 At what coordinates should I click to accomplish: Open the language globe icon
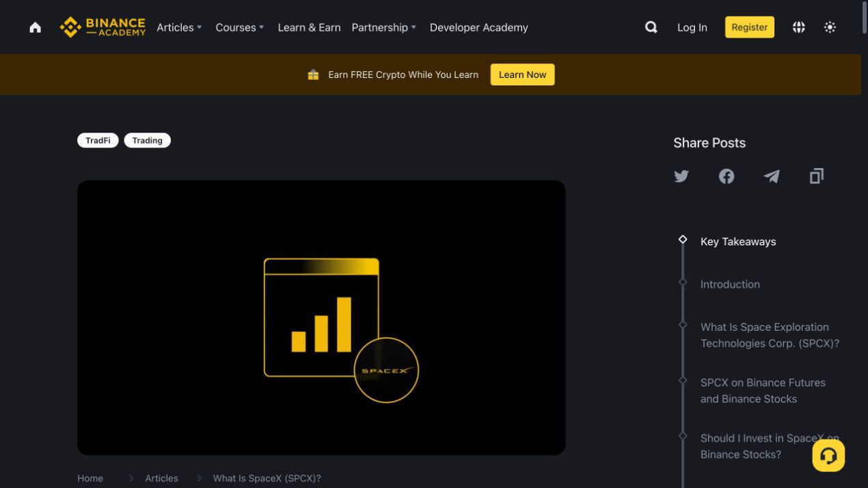(798, 27)
